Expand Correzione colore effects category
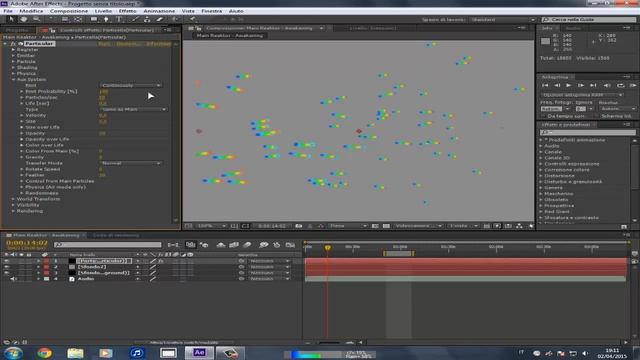The height and width of the screenshot is (360, 640). click(x=542, y=170)
